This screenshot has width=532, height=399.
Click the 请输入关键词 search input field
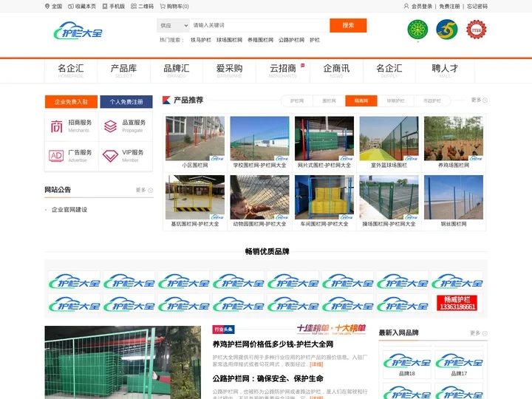tap(260, 25)
